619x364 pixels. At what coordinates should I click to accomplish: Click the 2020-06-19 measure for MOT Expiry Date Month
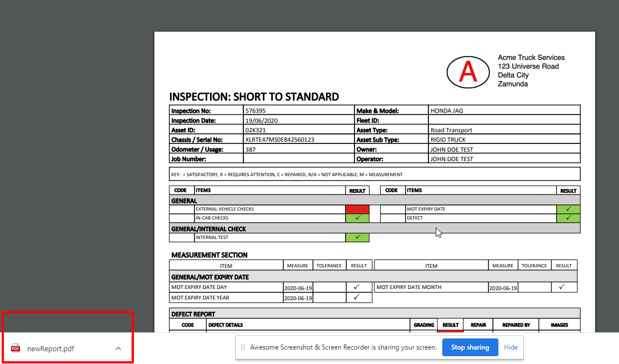click(503, 288)
